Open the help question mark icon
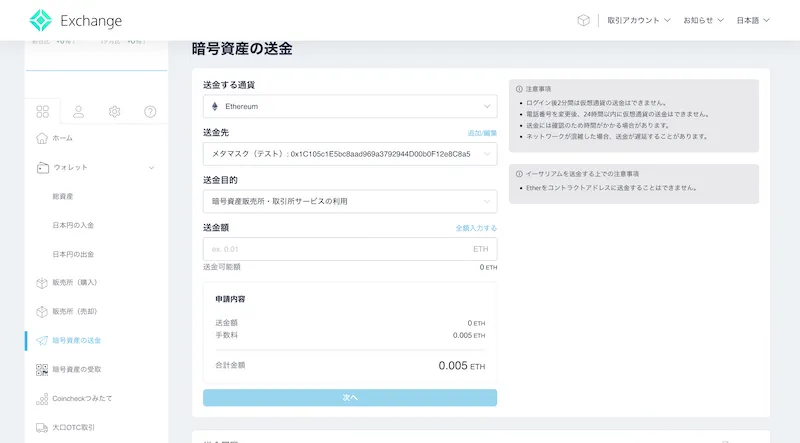The height and width of the screenshot is (443, 800). [150, 111]
